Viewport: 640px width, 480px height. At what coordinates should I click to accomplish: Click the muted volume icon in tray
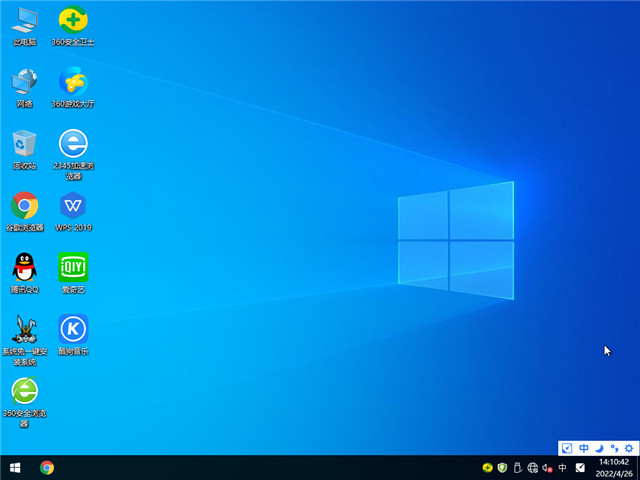(547, 467)
